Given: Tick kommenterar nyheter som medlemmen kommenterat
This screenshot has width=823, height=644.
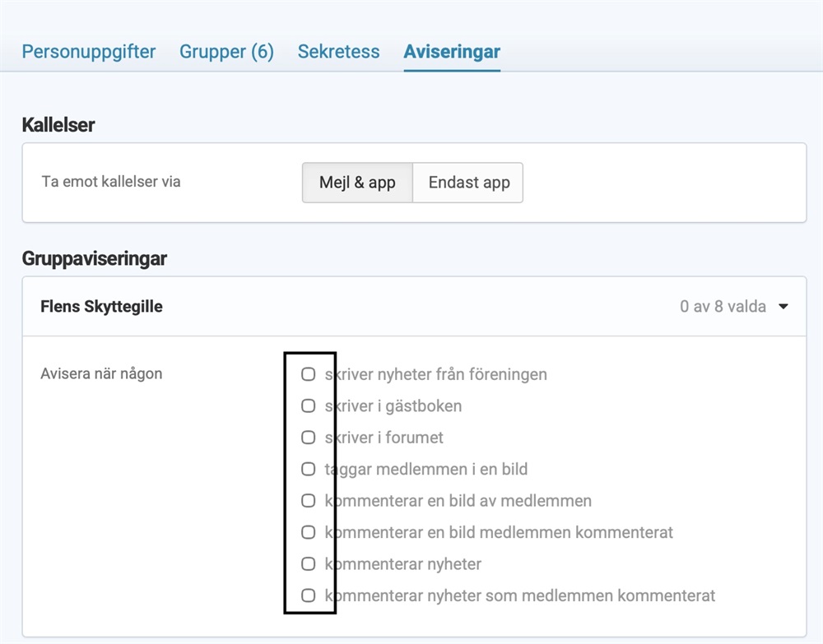Looking at the screenshot, I should click(308, 595).
